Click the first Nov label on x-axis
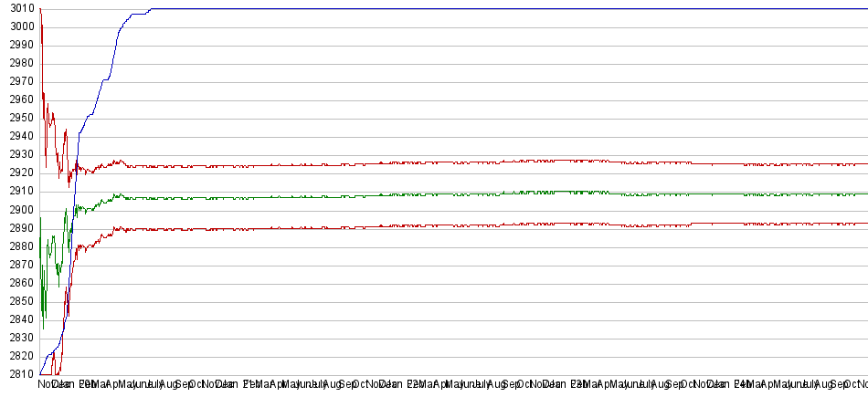 47,386
